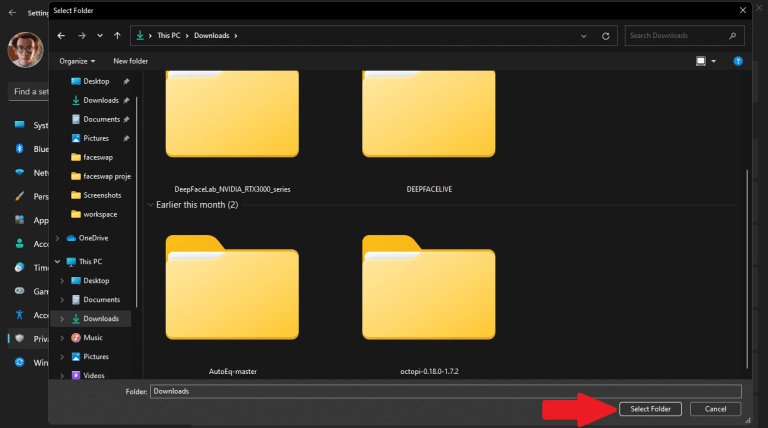Image resolution: width=768 pixels, height=428 pixels.
Task: Collapse the Earlier this month group
Action: (x=150, y=205)
